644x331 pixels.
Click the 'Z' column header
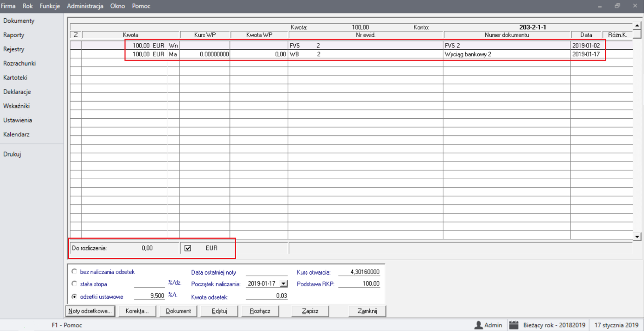tap(76, 35)
